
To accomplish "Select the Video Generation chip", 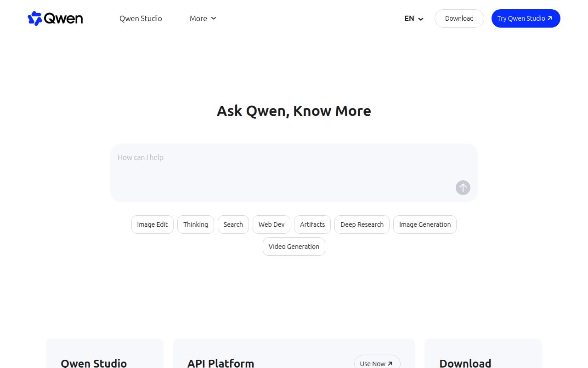I will pyautogui.click(x=294, y=247).
